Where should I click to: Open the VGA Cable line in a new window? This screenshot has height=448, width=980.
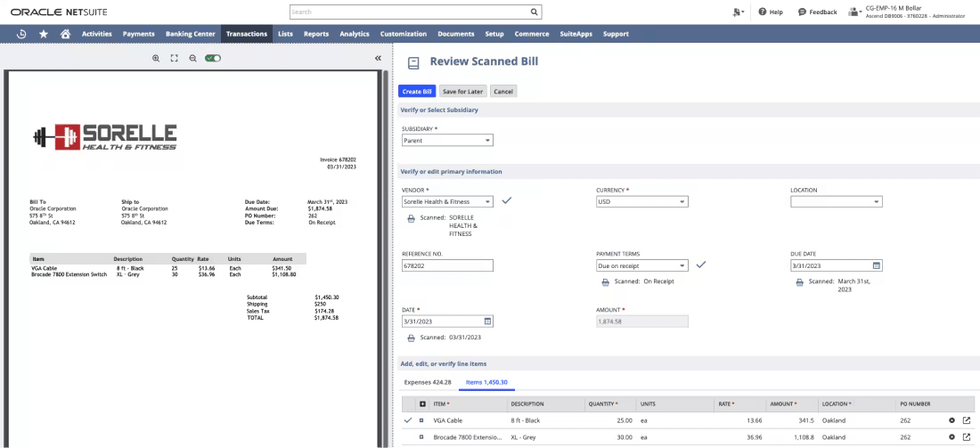pyautogui.click(x=967, y=420)
